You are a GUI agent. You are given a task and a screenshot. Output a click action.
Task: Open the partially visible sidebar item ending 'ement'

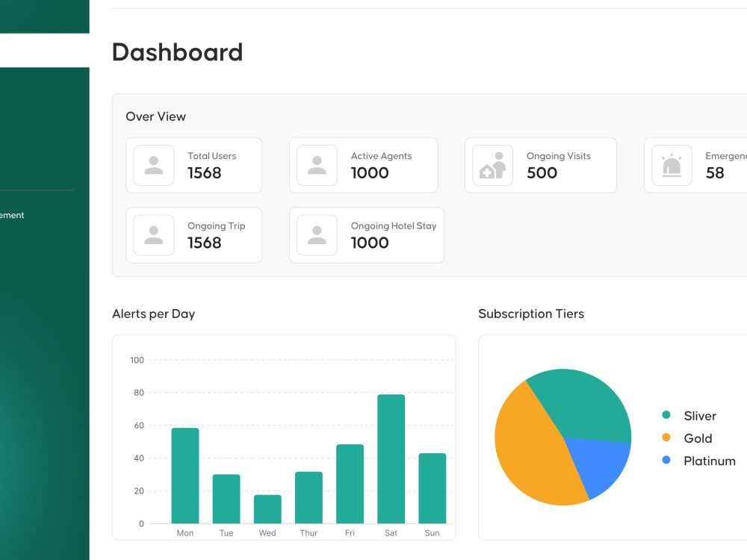click(11, 215)
